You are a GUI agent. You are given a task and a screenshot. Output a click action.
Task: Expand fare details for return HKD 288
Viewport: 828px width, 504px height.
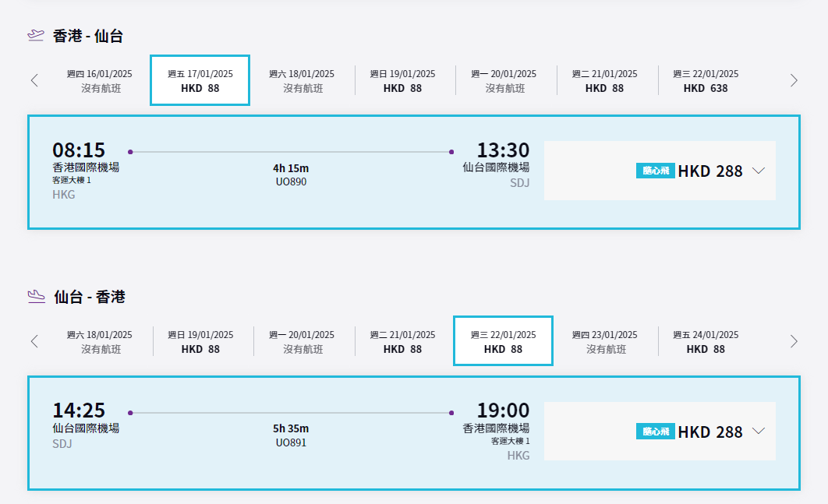tap(759, 432)
